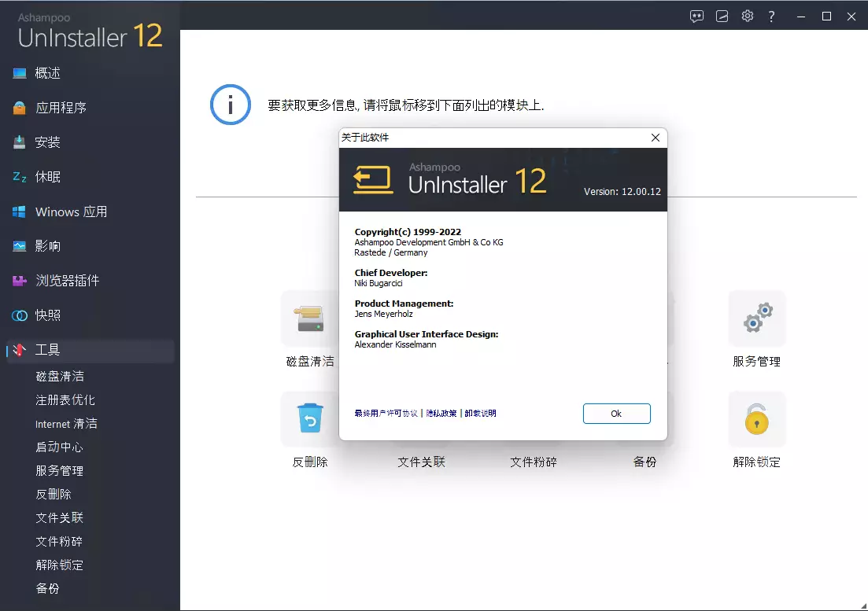Collapse the 工具 section in the sidebar
This screenshot has width=868, height=611.
click(90, 350)
